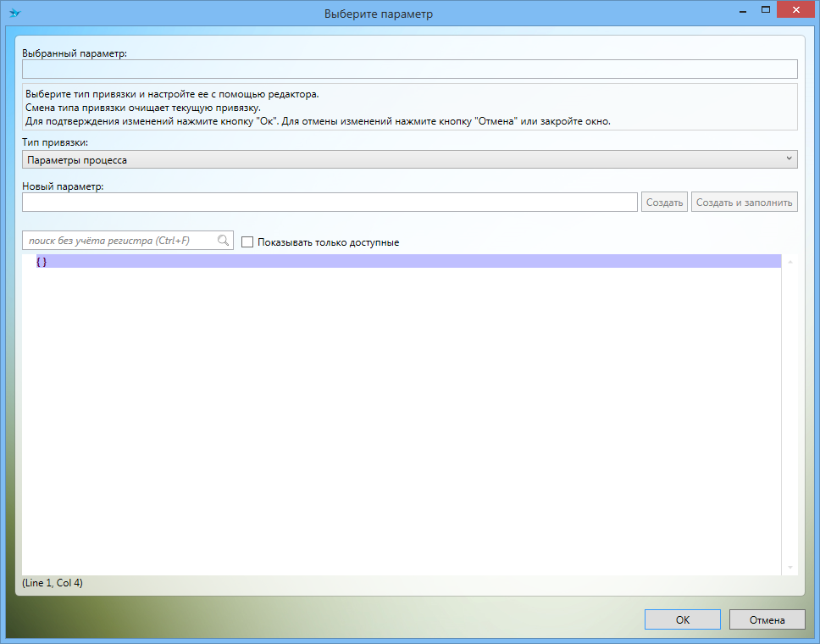
Task: Enable Показывать только доступные checkbox
Action: pyautogui.click(x=247, y=242)
